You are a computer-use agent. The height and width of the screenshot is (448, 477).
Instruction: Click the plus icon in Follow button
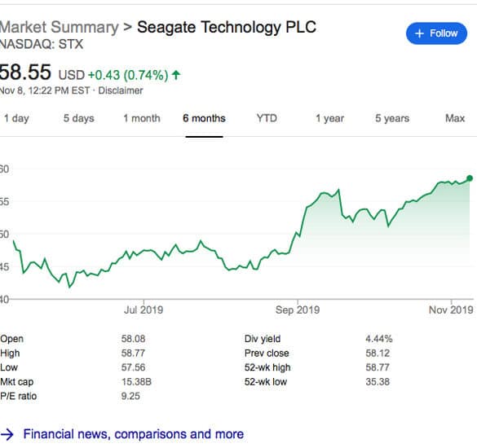pyautogui.click(x=419, y=33)
